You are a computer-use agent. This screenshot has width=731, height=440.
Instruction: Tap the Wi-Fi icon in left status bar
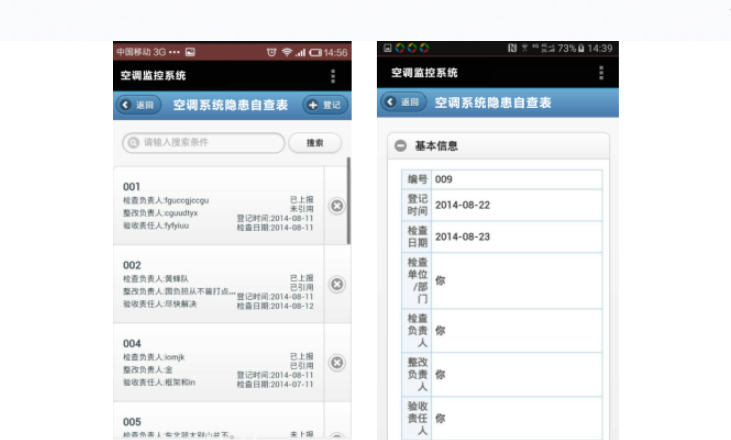coord(287,52)
